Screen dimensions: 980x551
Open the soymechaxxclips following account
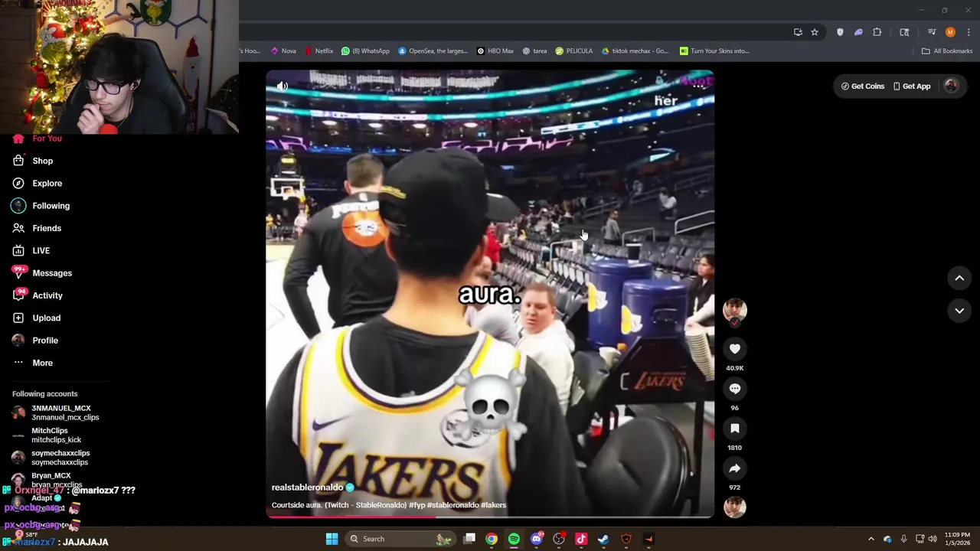51,458
